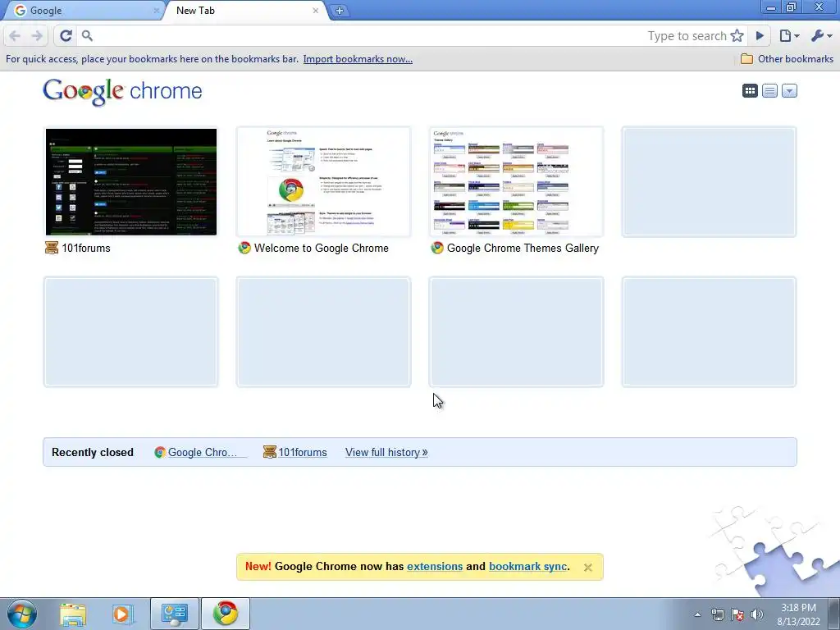Launch Windows Media Player from taskbar
Screen dimensions: 840x630
[x=123, y=614]
